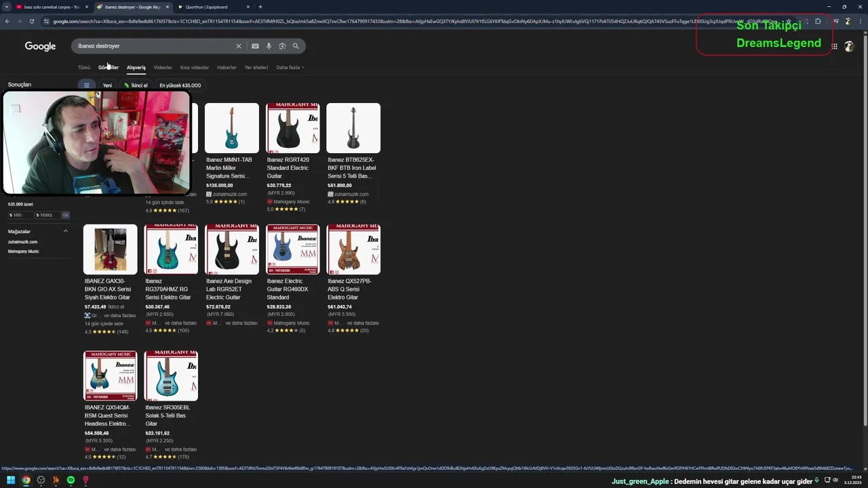Open Google apps grid
Image resolution: width=868 pixels, height=488 pixels.
(x=835, y=46)
